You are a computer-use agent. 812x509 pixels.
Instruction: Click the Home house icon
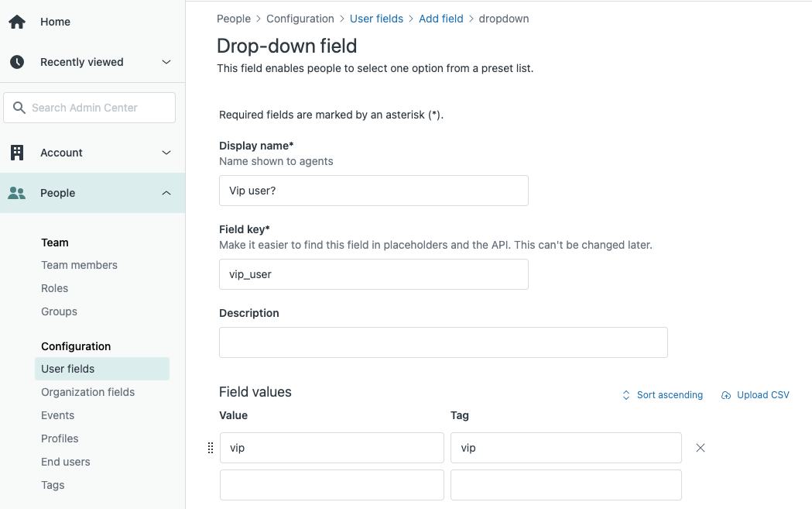pyautogui.click(x=17, y=22)
